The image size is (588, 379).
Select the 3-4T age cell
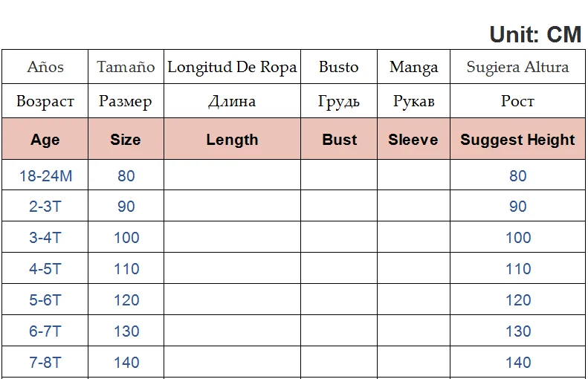[45, 238]
